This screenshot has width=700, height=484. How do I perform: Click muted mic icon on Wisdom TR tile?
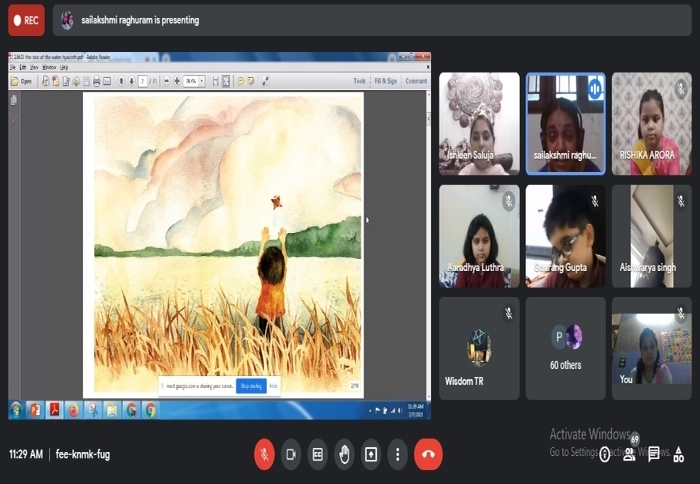[x=508, y=313]
